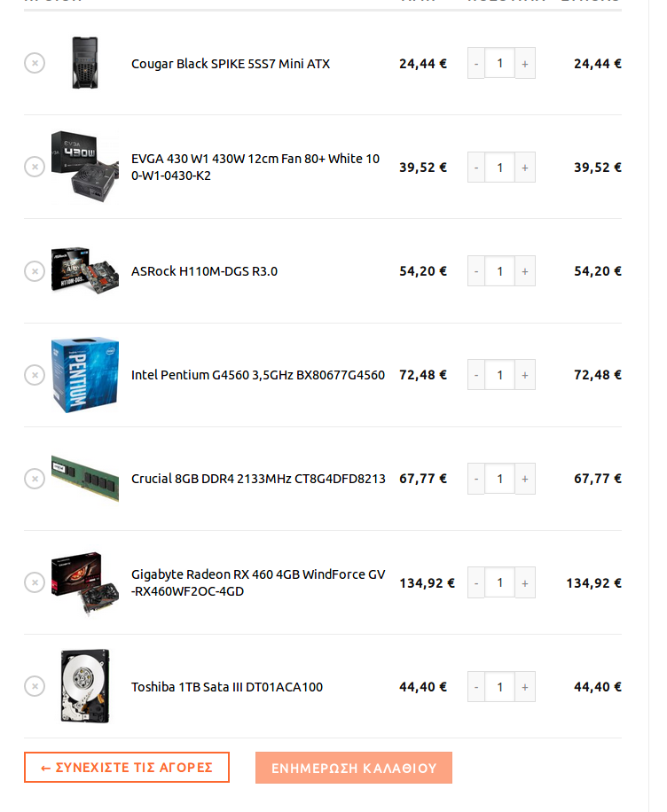Screen dimensions: 667x812
Task: Decrease quantity of Intel Pentium G4560
Action: 475,375
